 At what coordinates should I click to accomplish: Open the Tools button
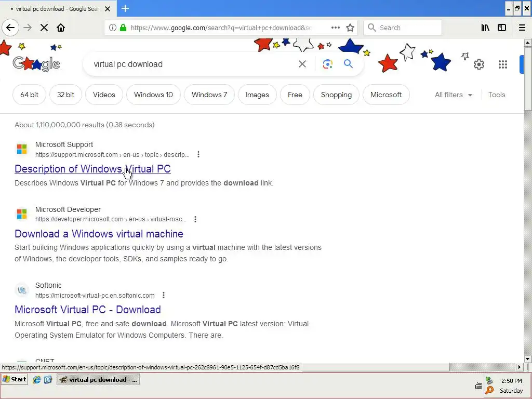click(x=497, y=95)
